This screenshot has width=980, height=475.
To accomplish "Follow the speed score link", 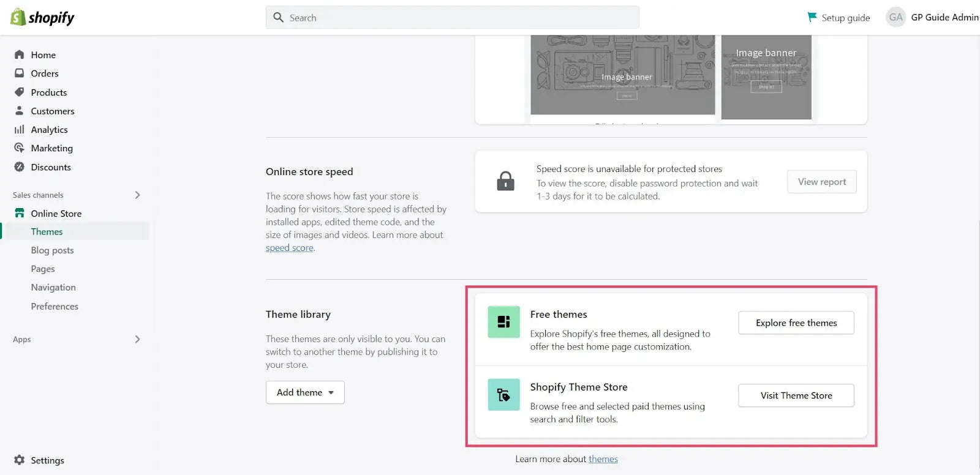I will [x=290, y=248].
